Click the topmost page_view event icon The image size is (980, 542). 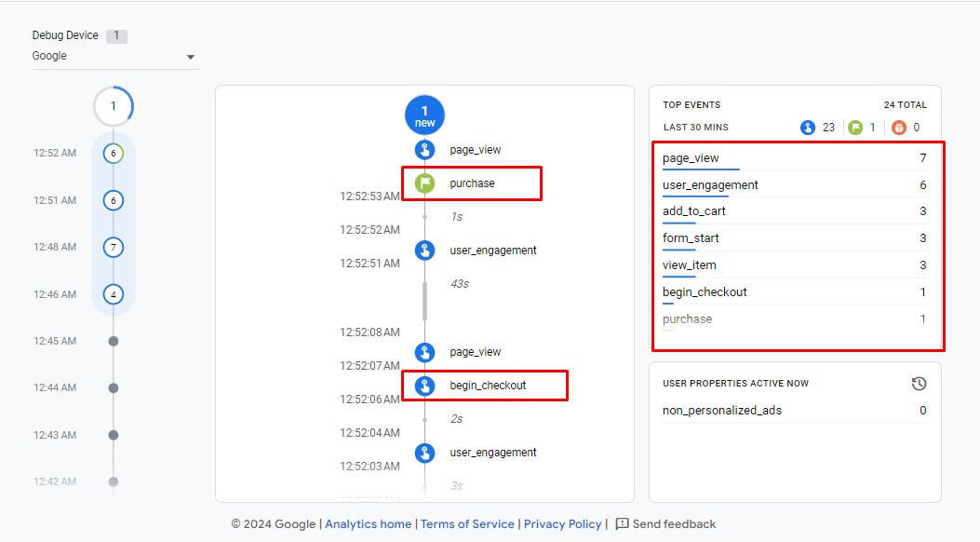pos(424,150)
